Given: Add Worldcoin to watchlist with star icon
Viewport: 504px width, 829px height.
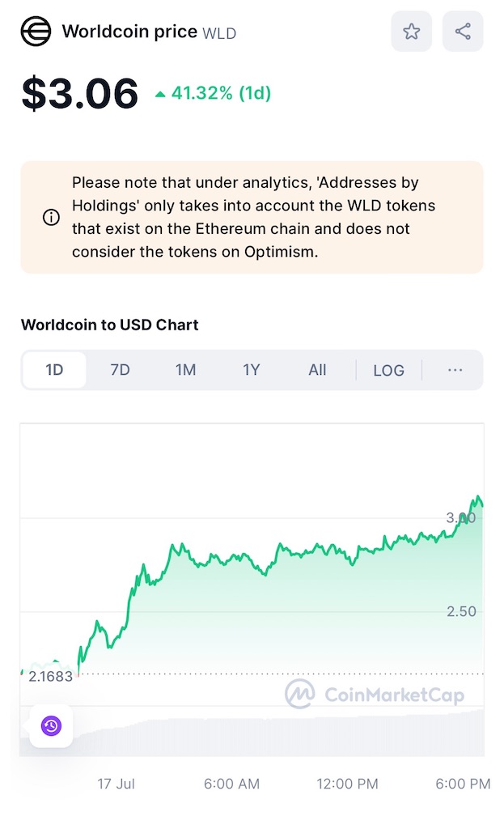Looking at the screenshot, I should click(411, 32).
